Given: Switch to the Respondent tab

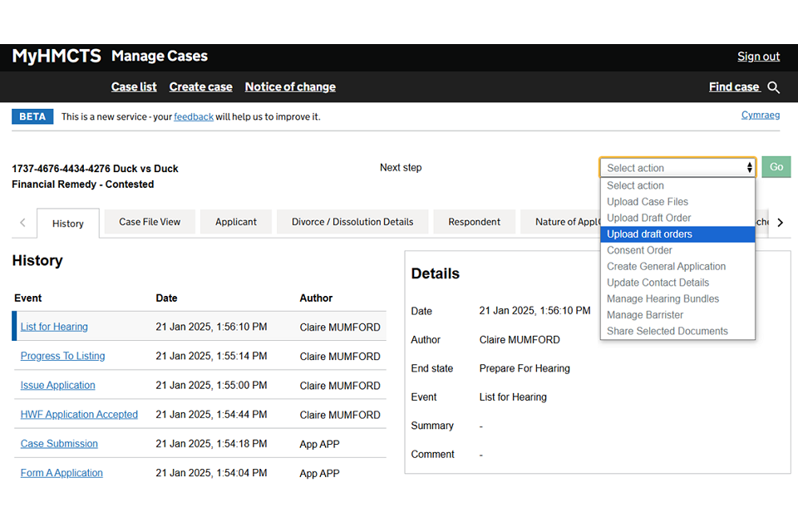Looking at the screenshot, I should (474, 222).
